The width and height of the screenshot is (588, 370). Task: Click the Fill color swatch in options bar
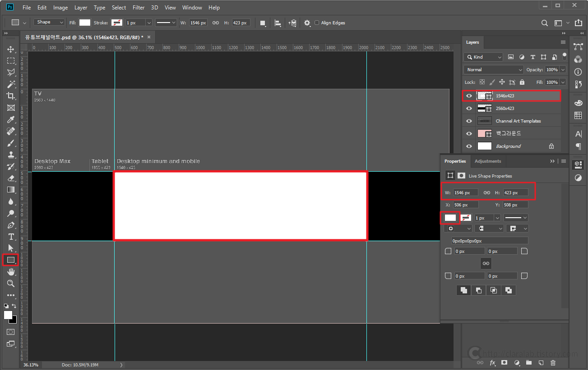(x=85, y=23)
